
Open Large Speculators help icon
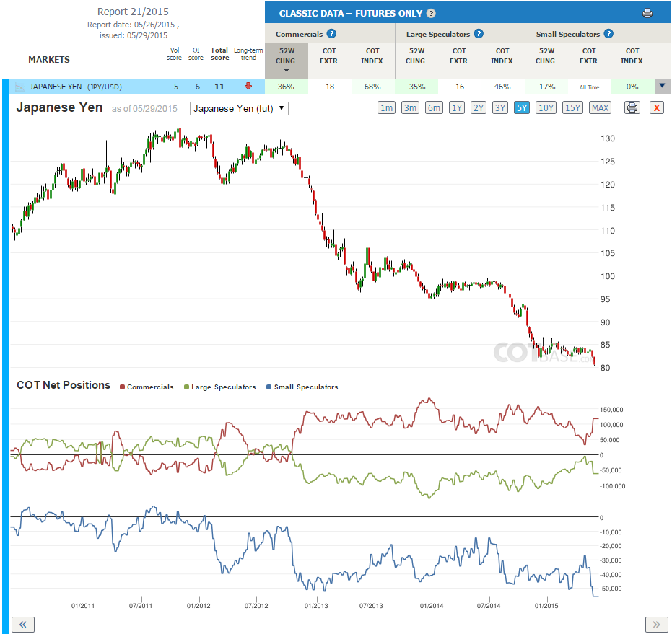479,33
